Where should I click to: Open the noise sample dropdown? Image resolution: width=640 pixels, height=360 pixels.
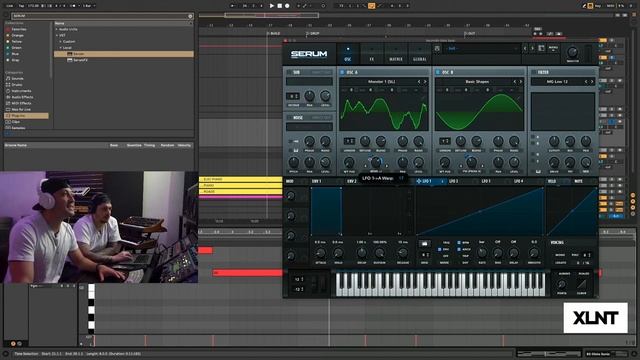click(309, 127)
